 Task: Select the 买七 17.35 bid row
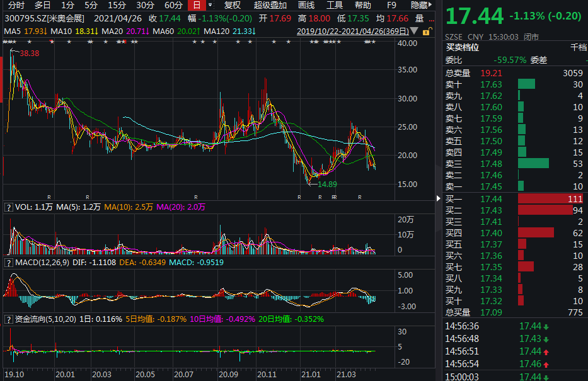(514, 267)
